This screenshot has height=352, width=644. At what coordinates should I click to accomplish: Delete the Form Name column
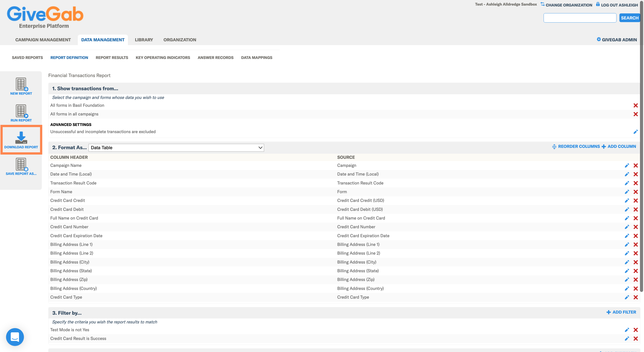click(636, 192)
